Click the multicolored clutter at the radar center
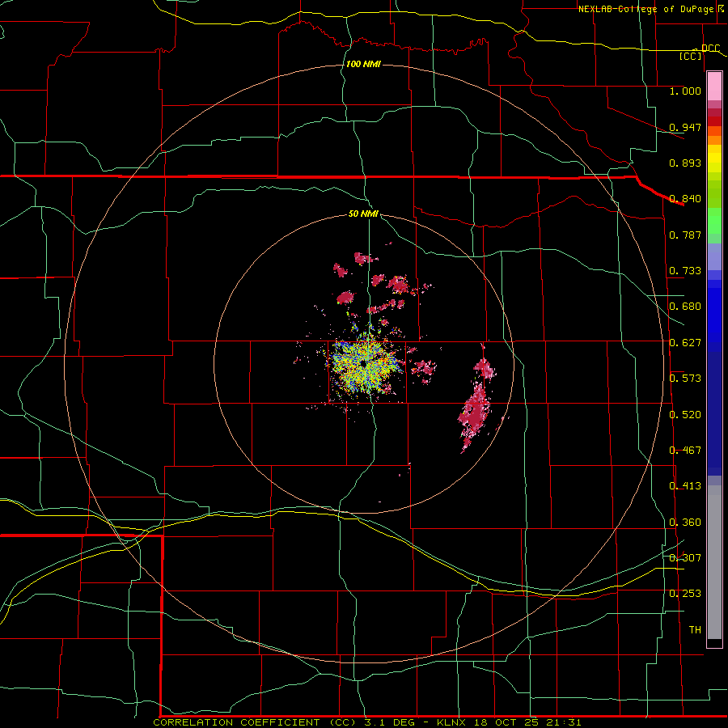The image size is (728, 728). pos(363,365)
